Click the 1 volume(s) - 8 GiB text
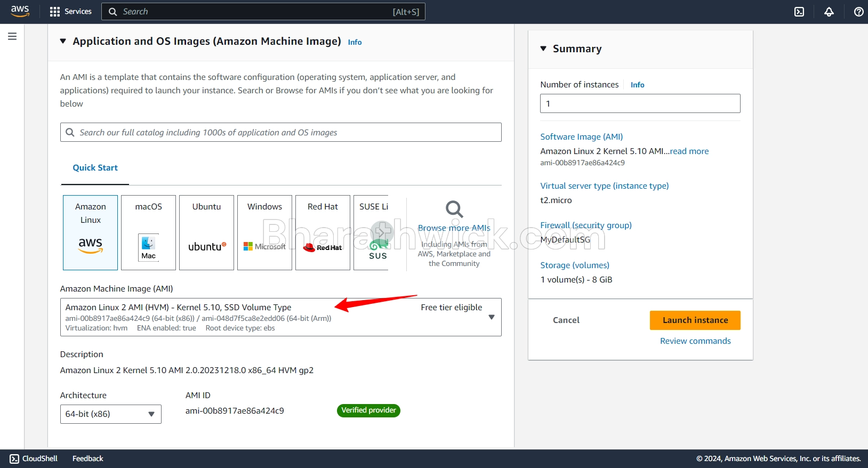868x468 pixels. click(x=576, y=280)
